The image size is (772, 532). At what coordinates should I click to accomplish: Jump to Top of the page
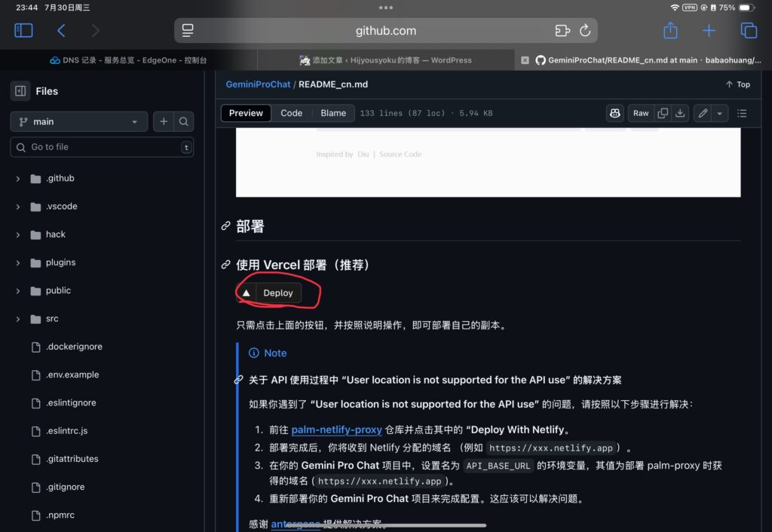pos(737,84)
